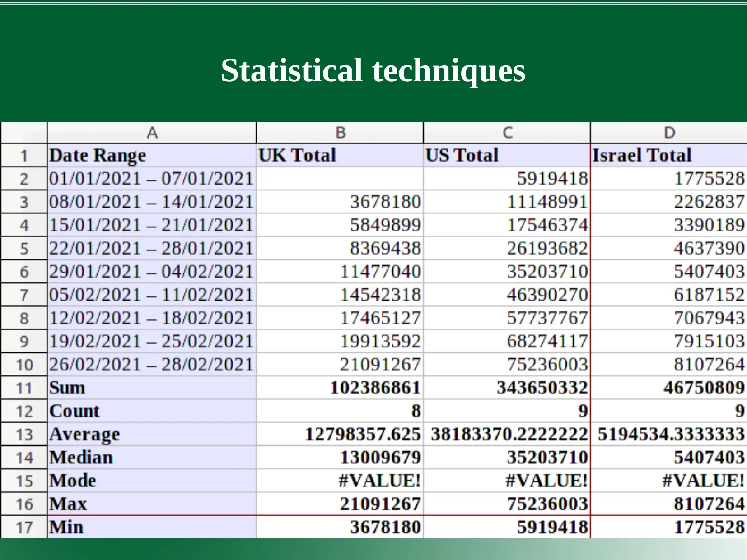
Task: Select US average 38183370.2222222
Action: coord(507,435)
